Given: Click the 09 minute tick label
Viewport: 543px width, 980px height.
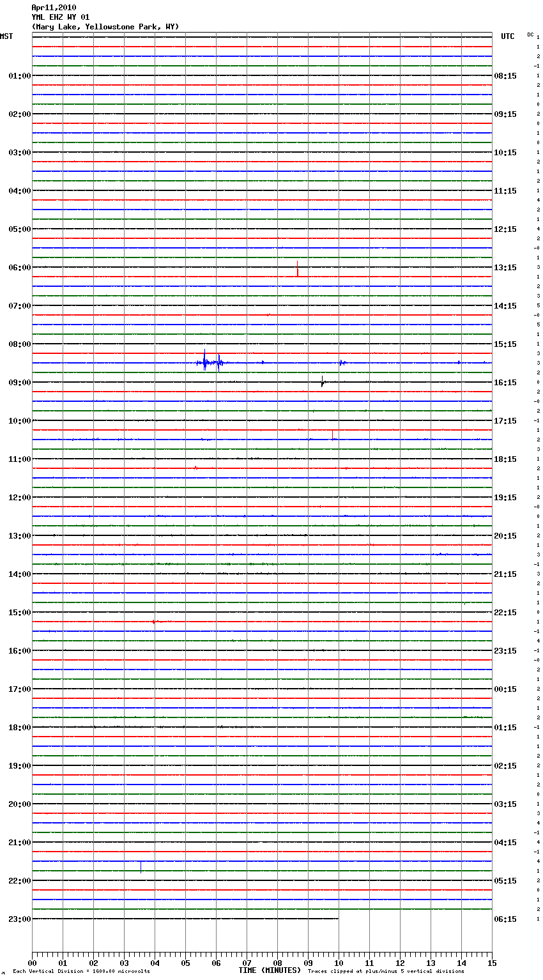Looking at the screenshot, I should click(308, 963).
